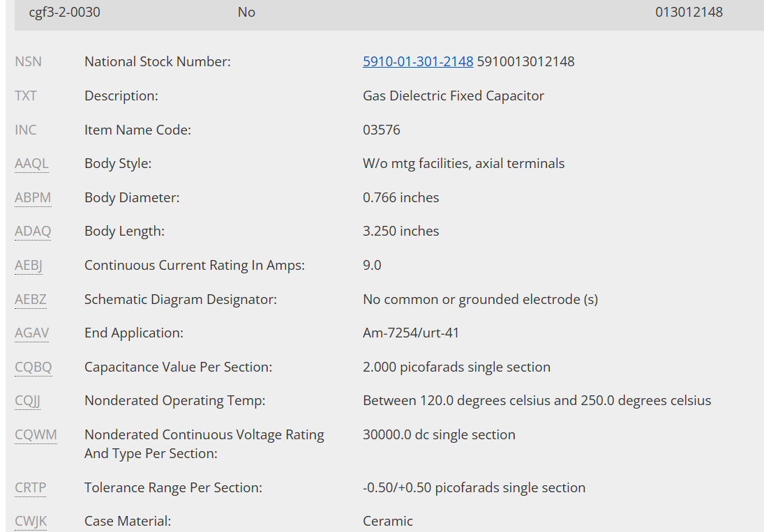Open the 5910-01-301-2148 NSN link
764x532 pixels.
pos(418,61)
